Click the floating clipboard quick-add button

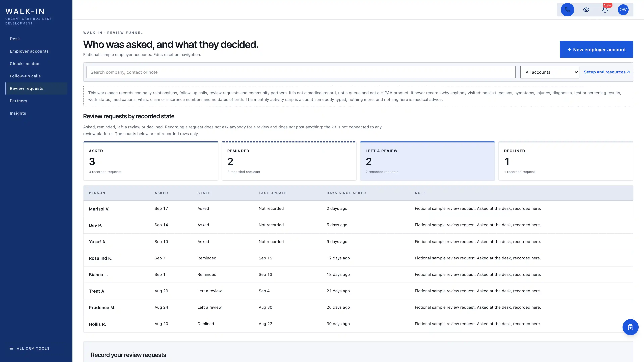tap(630, 327)
